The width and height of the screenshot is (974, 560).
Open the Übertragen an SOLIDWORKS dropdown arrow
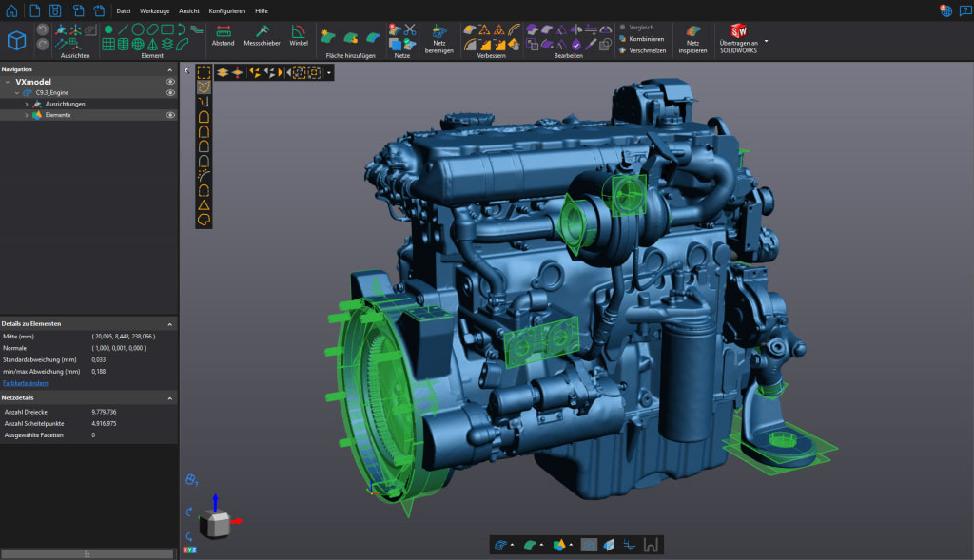tap(767, 42)
